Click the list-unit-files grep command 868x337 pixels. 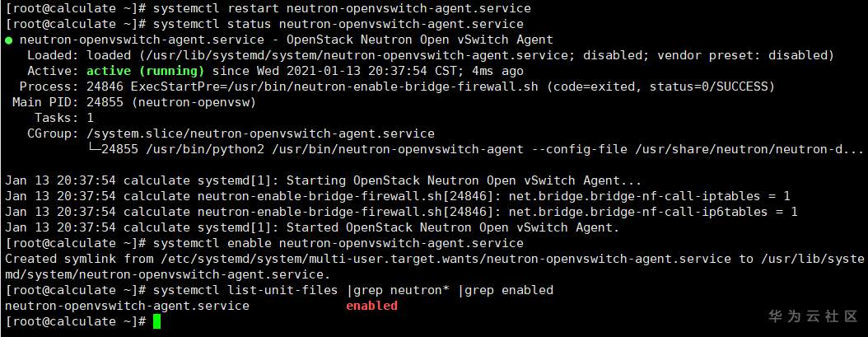tap(352, 290)
